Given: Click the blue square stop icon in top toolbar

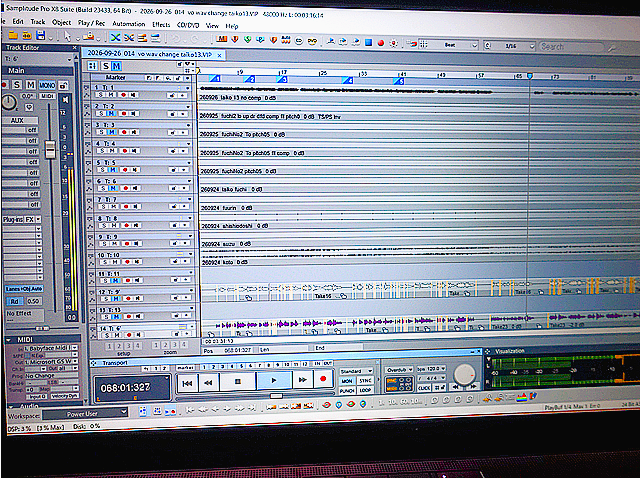Looking at the screenshot, I should pos(369,42).
